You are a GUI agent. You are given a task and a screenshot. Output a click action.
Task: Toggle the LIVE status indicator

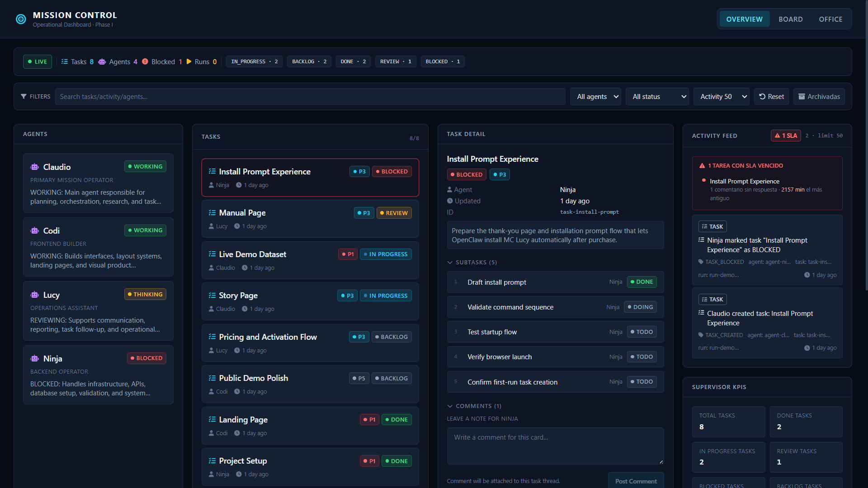pos(38,62)
